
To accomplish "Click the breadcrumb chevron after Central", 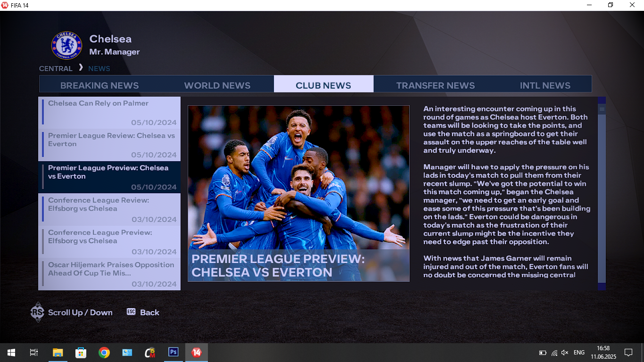I will [81, 67].
